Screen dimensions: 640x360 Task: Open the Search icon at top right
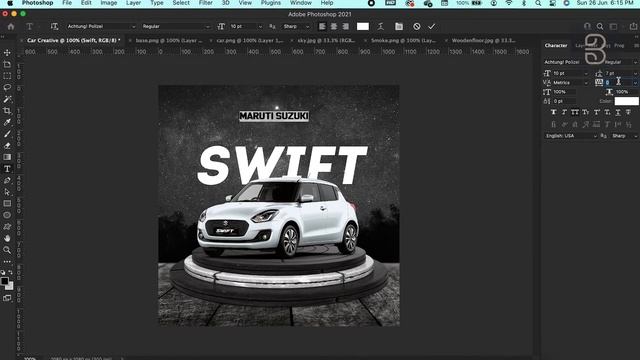tap(600, 27)
